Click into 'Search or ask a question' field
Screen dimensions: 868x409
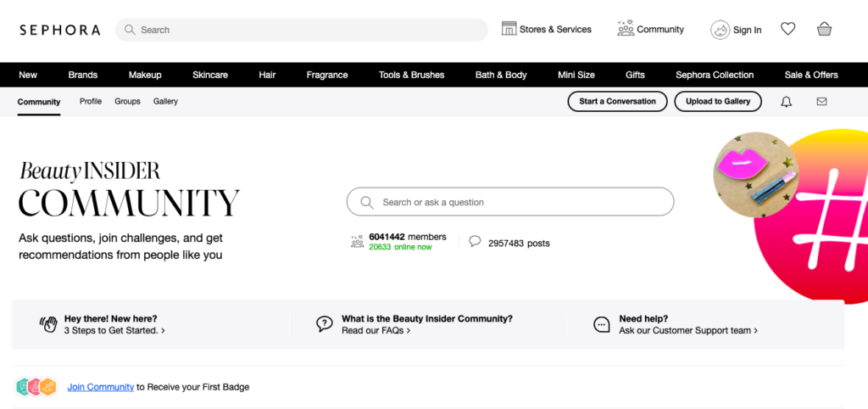(x=510, y=202)
